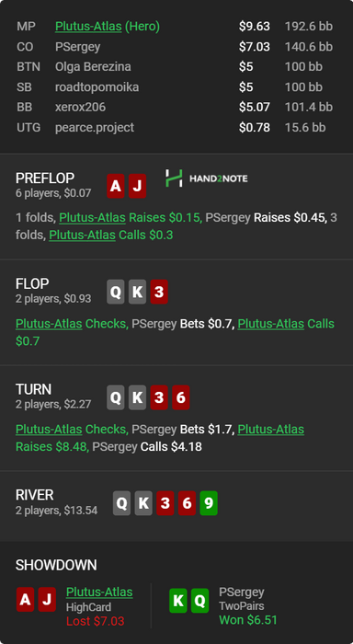Click PSergey's green King showdown card
Image resolution: width=353 pixels, height=644 pixels.
(178, 601)
